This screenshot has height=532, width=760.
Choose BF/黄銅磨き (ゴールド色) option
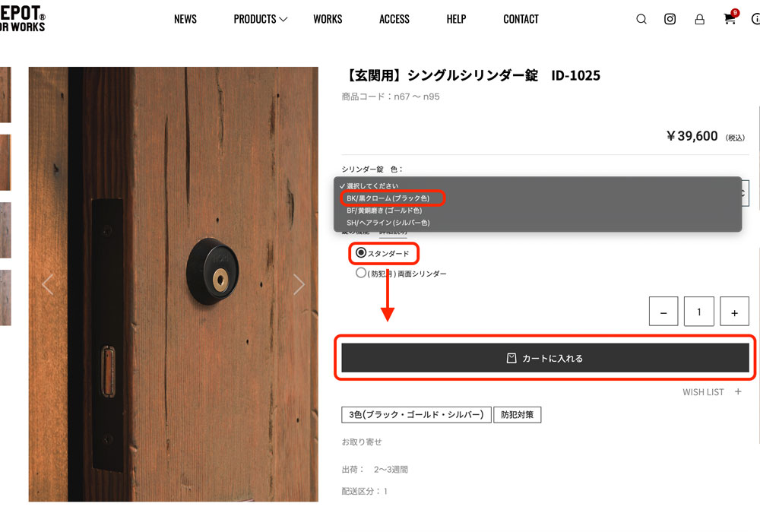[384, 211]
